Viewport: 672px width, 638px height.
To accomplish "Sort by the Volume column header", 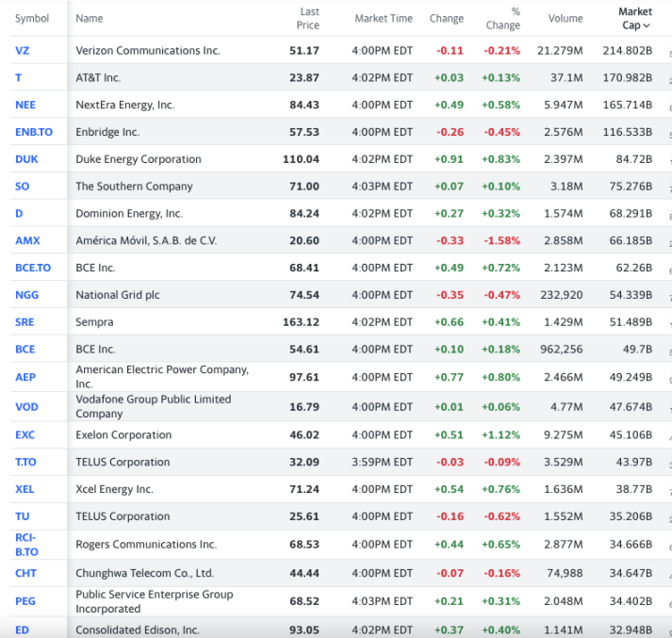I will coord(565,19).
